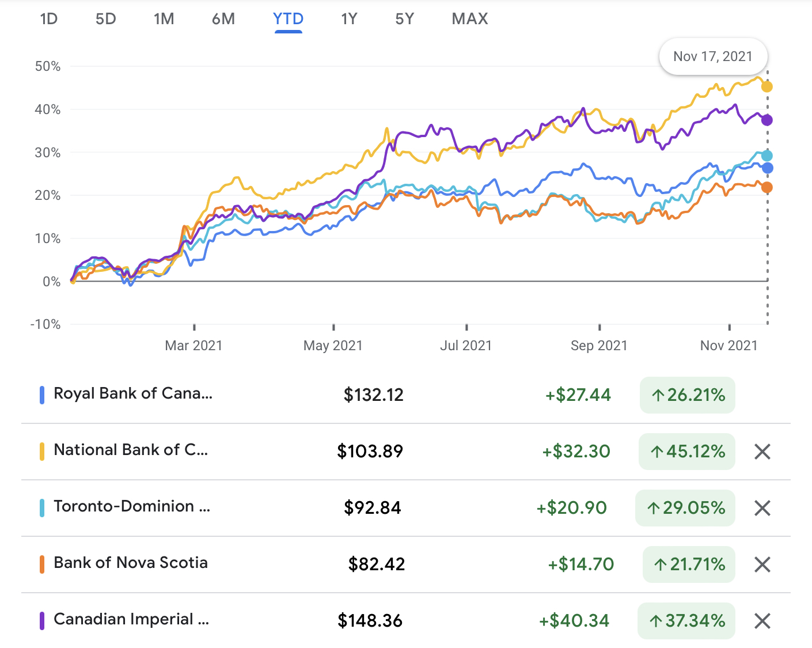Remove Bank of Nova Scotia row

[762, 564]
